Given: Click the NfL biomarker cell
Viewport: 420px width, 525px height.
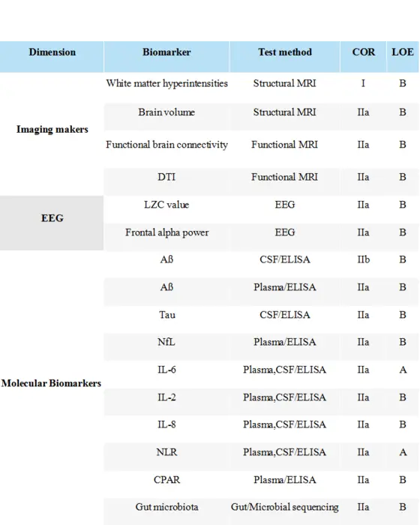Looking at the screenshot, I should pyautogui.click(x=166, y=346).
